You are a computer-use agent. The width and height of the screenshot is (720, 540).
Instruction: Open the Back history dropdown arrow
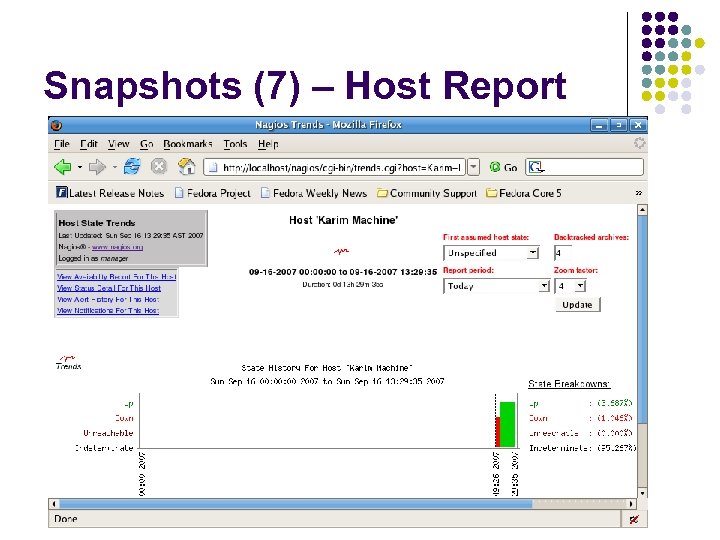pos(79,167)
